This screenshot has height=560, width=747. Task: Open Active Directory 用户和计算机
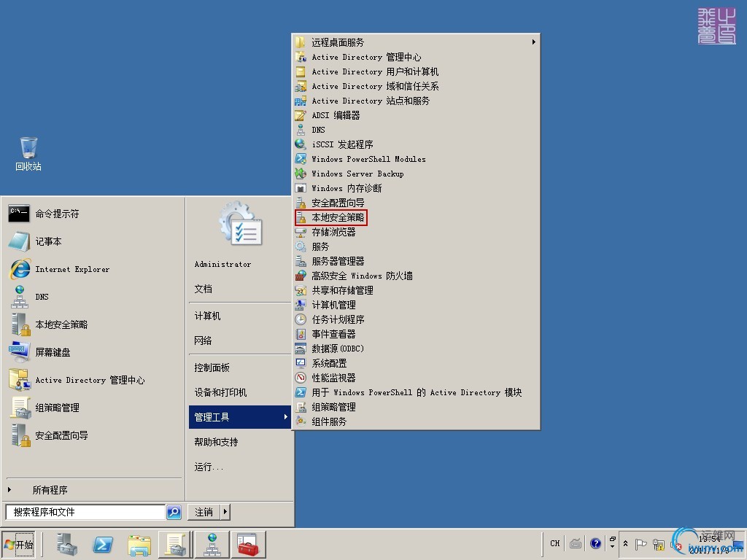coord(416,71)
